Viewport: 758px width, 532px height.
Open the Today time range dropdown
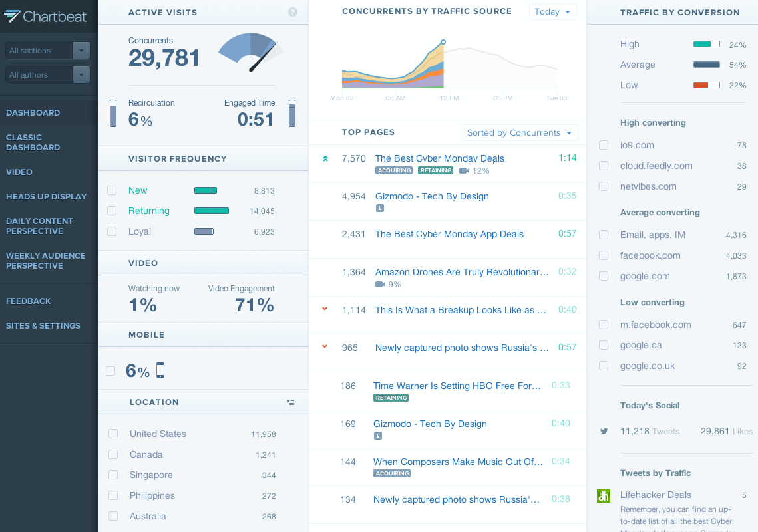552,11
